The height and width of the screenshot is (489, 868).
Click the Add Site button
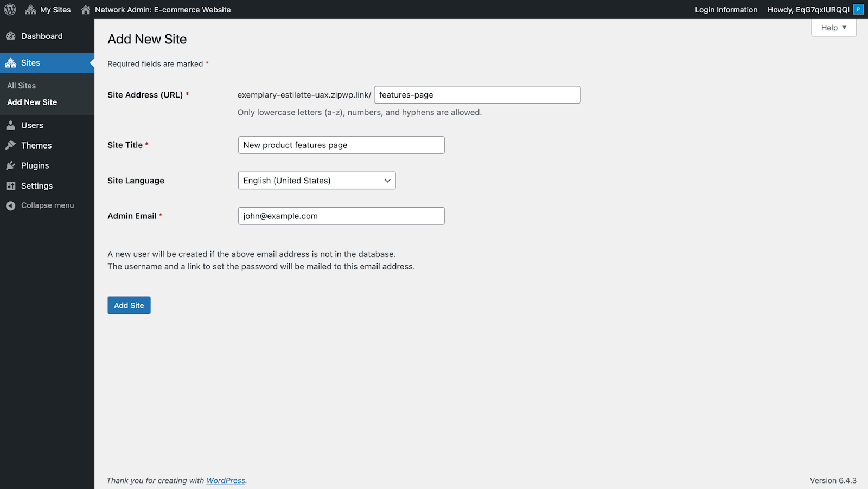click(x=129, y=305)
